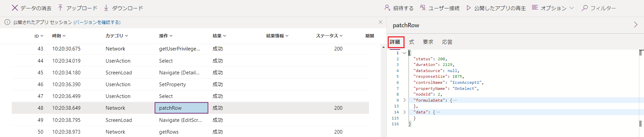Open the ステータス column sort dropdown
Screen dimensions: 644x137
point(329,36)
